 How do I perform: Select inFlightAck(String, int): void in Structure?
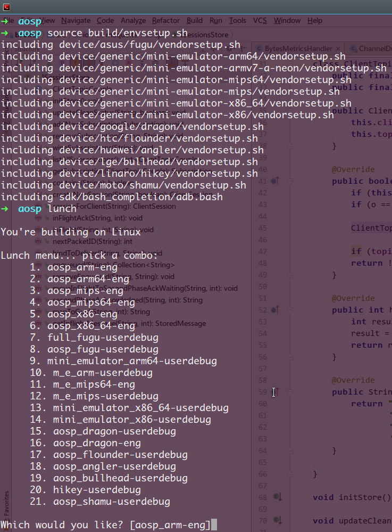coord(97,218)
